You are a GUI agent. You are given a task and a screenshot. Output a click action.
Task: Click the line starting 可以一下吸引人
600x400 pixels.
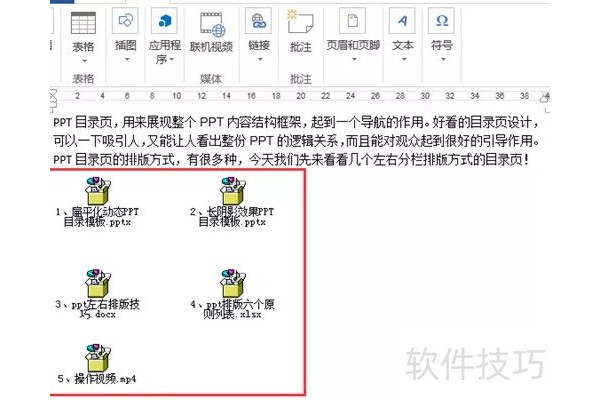296,141
